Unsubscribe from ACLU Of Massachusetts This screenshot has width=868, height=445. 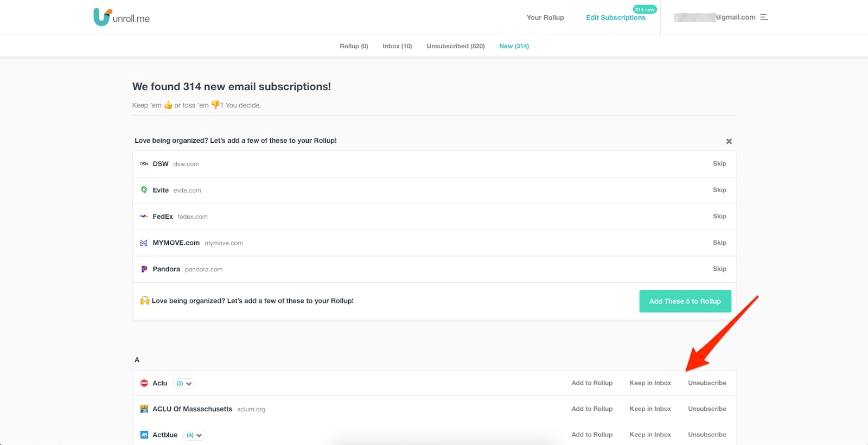point(707,409)
